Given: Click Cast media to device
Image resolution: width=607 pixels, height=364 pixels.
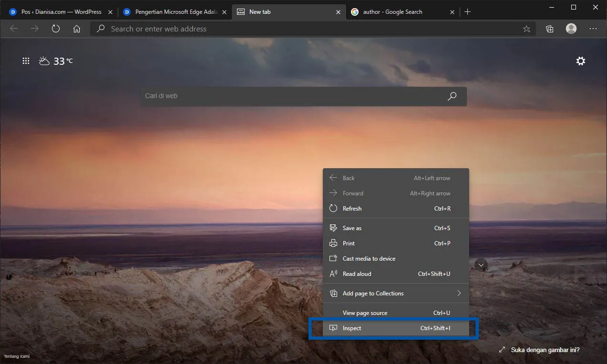Looking at the screenshot, I should pyautogui.click(x=369, y=258).
